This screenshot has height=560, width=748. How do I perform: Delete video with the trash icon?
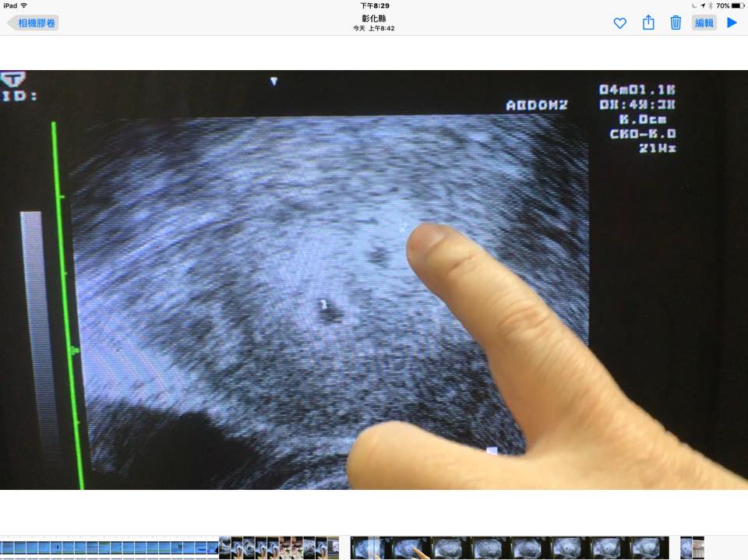(676, 23)
